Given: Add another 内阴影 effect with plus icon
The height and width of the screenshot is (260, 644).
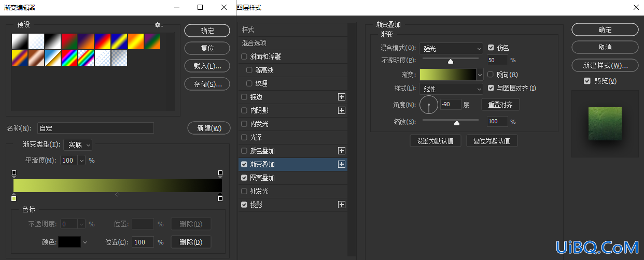Looking at the screenshot, I should pos(342,110).
